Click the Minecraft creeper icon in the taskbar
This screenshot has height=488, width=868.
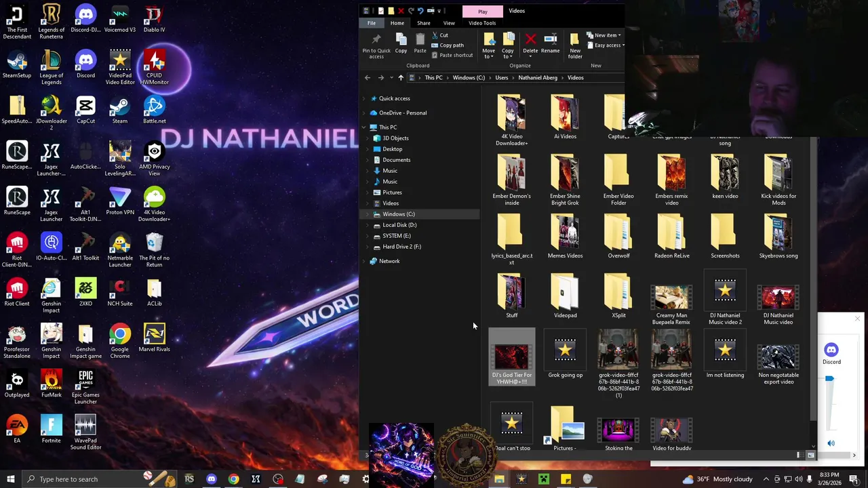(x=543, y=479)
